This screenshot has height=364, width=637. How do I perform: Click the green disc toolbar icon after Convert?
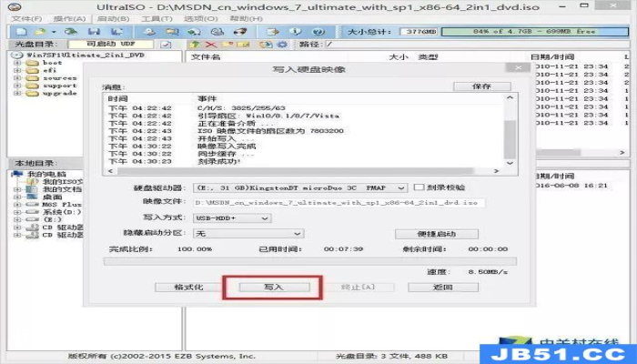pos(194,32)
